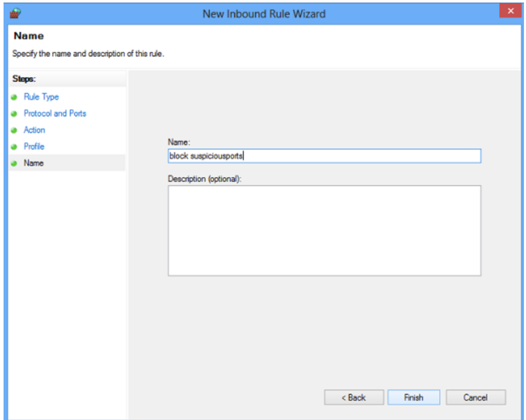The image size is (526, 420).
Task: Jump to the Action step
Action: (34, 130)
